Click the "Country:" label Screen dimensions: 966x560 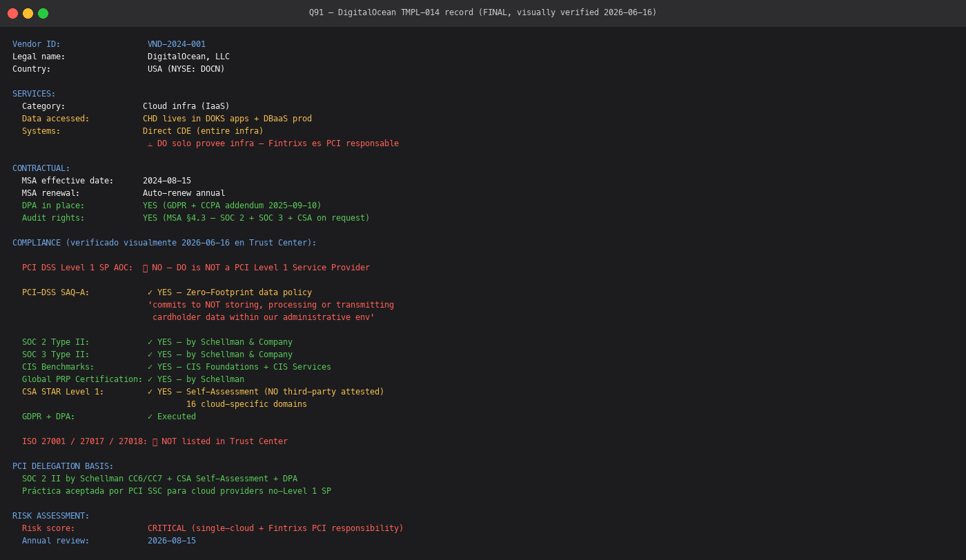tap(32, 69)
